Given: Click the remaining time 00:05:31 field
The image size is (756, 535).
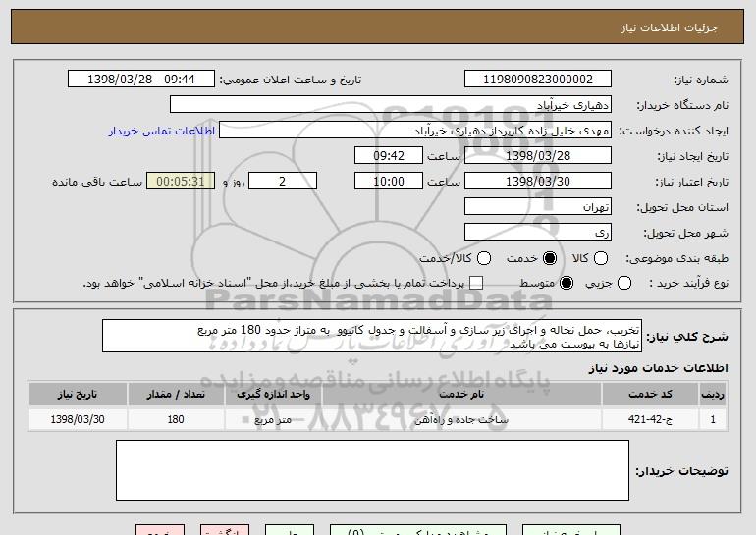Looking at the screenshot, I should (181, 182).
